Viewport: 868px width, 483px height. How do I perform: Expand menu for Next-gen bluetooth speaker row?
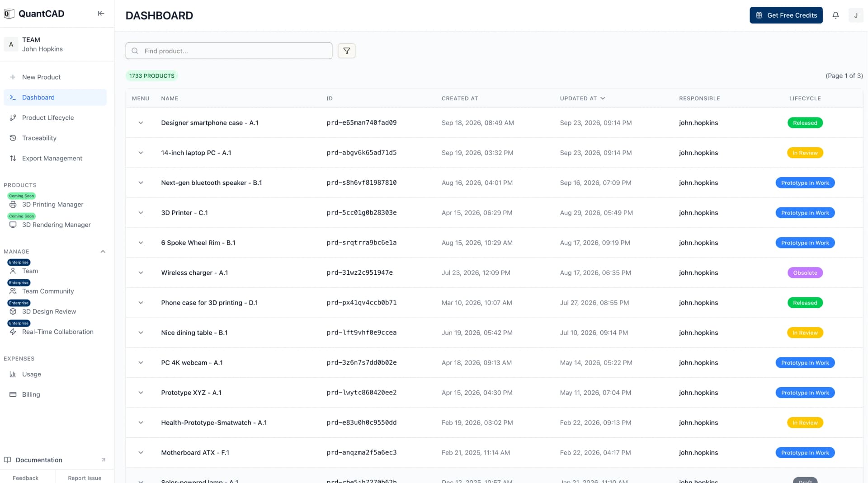click(x=141, y=183)
